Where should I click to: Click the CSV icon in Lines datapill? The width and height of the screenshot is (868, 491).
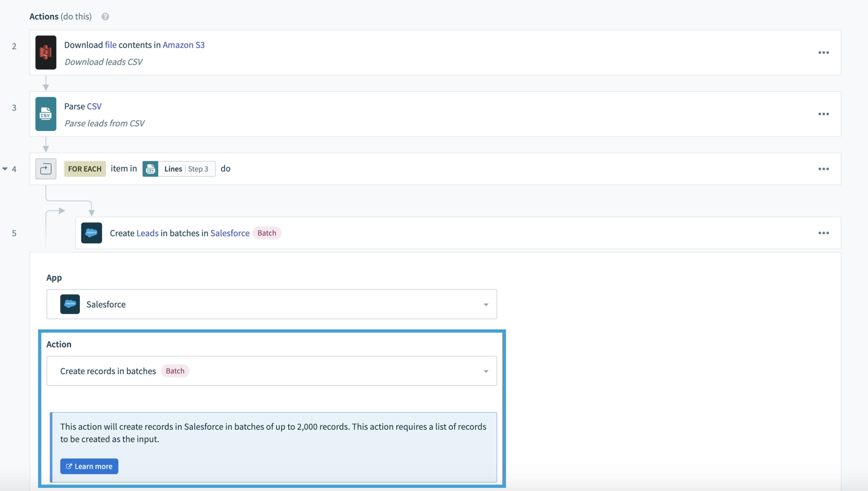click(x=150, y=169)
